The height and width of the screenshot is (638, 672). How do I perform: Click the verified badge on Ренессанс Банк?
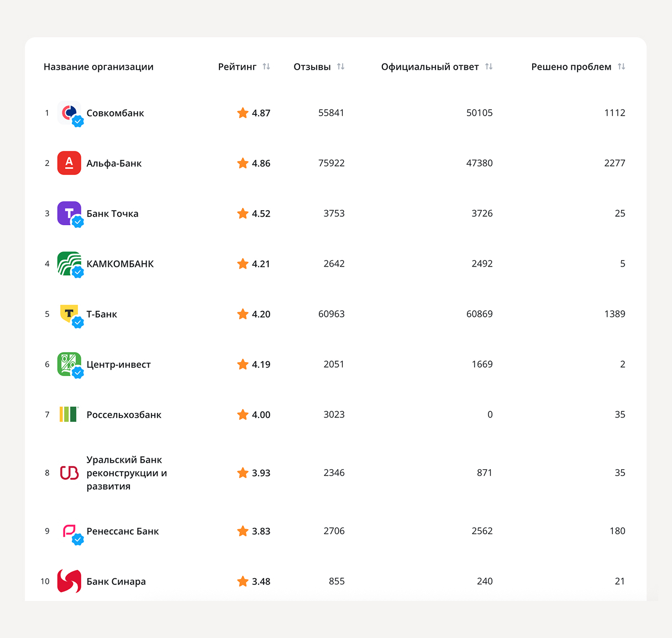click(x=78, y=538)
